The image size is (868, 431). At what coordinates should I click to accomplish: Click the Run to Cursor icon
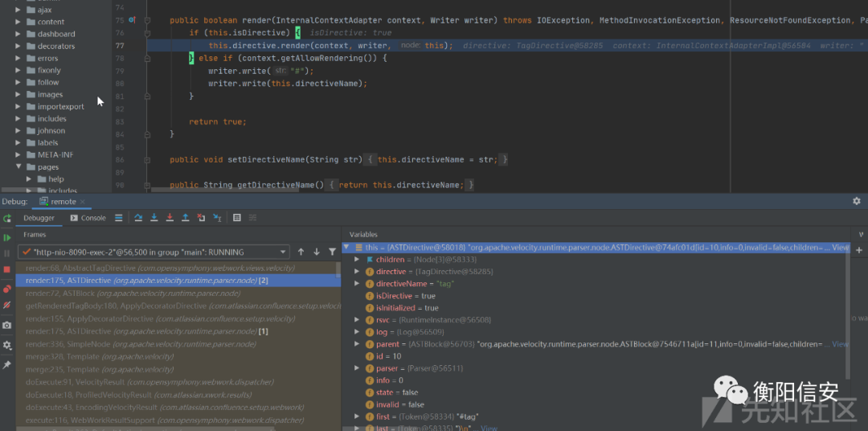pos(218,218)
